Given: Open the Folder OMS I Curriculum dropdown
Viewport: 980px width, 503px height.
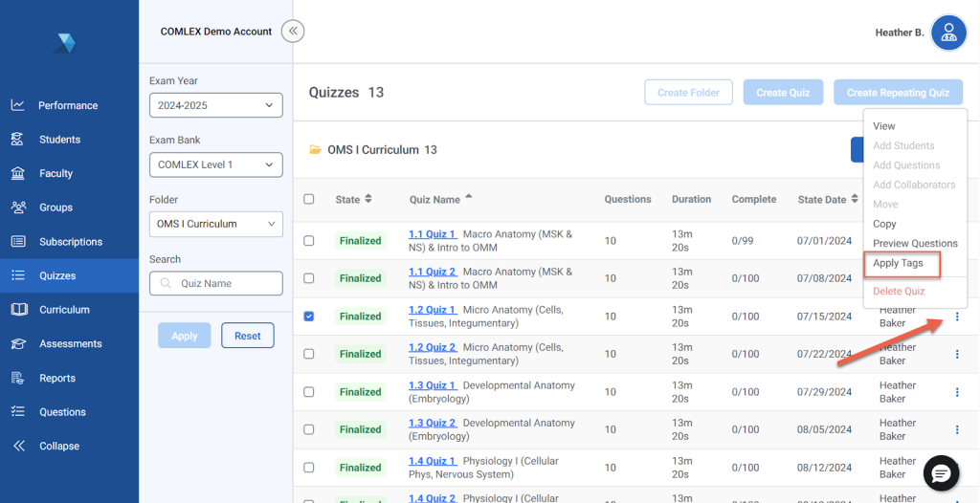Looking at the screenshot, I should (x=215, y=224).
